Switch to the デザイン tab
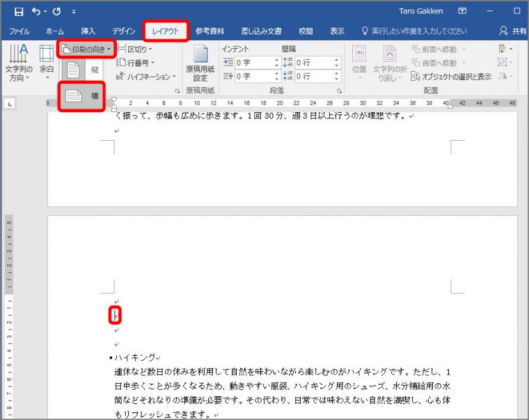The width and height of the screenshot is (529, 420). [x=124, y=31]
